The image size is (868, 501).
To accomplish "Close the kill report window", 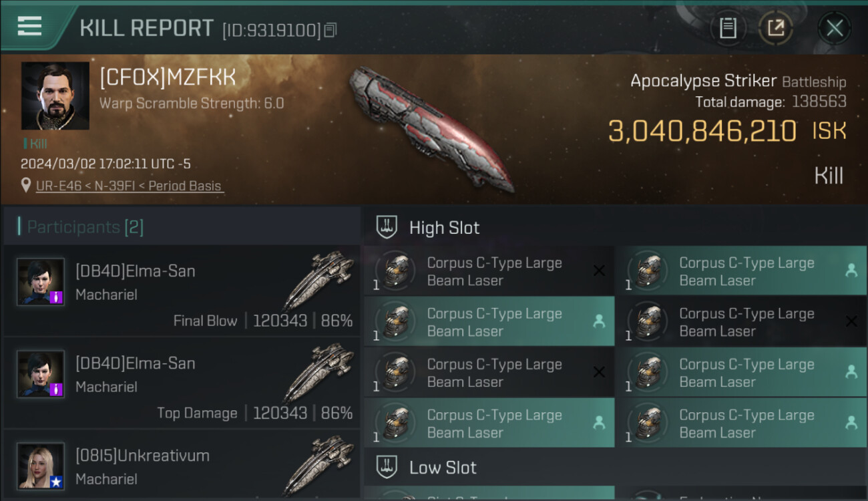I will 834,28.
